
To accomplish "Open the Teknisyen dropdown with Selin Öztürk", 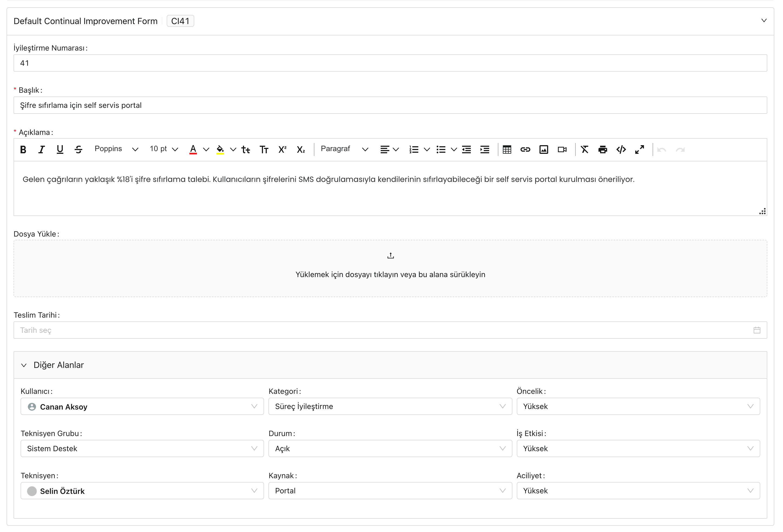I will [142, 491].
